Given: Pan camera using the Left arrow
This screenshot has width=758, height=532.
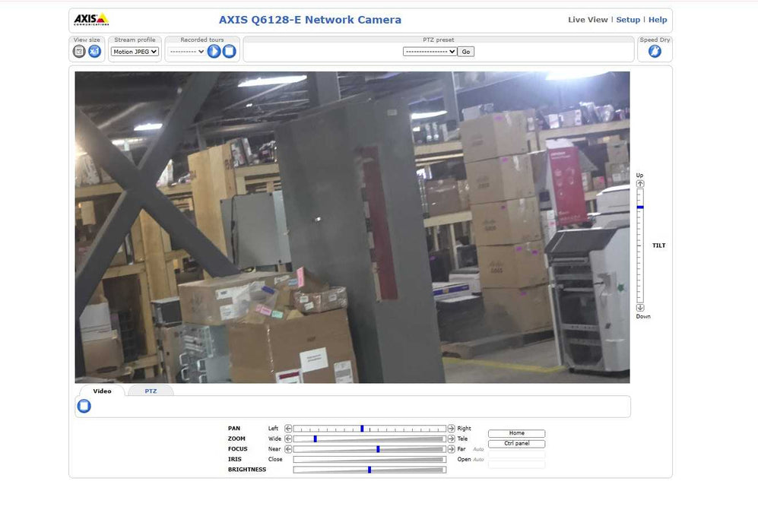Looking at the screenshot, I should coord(288,429).
